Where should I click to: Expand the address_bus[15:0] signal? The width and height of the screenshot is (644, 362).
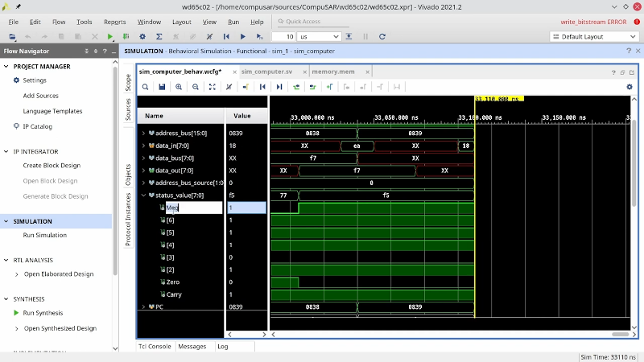143,133
